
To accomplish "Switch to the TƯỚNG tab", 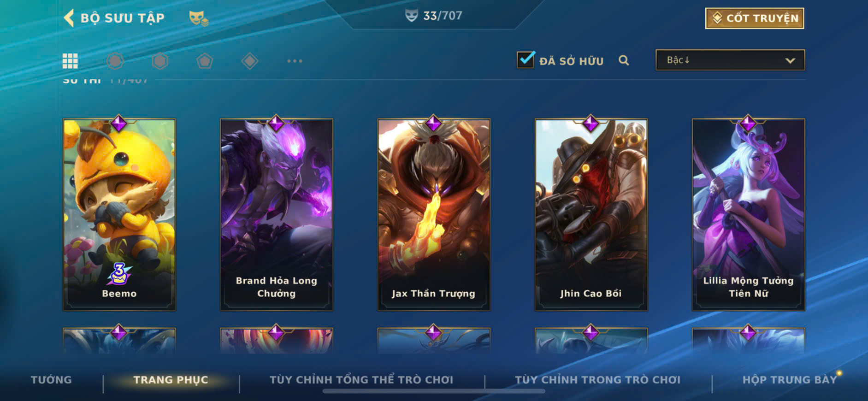I will point(51,380).
